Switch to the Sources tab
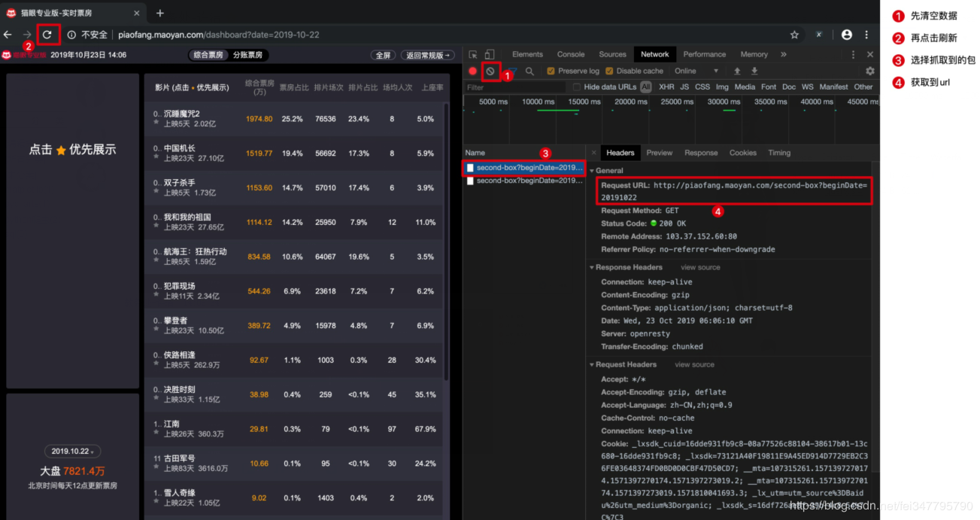The width and height of the screenshot is (980, 520). (x=612, y=54)
